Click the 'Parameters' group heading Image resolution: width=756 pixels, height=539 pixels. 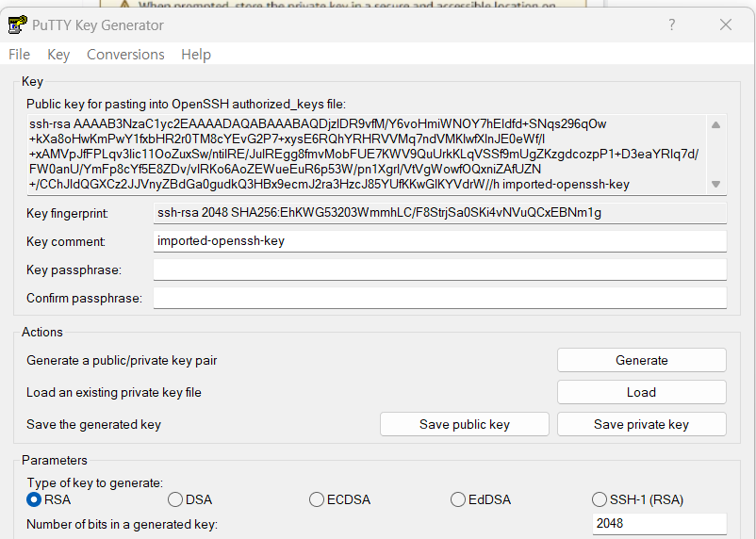click(55, 461)
